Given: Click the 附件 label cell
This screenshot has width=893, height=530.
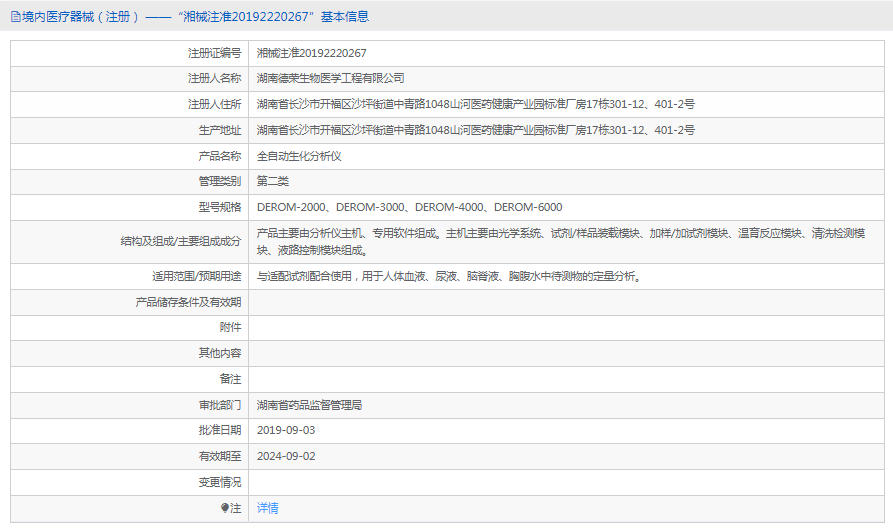Looking at the screenshot, I should (x=129, y=328).
